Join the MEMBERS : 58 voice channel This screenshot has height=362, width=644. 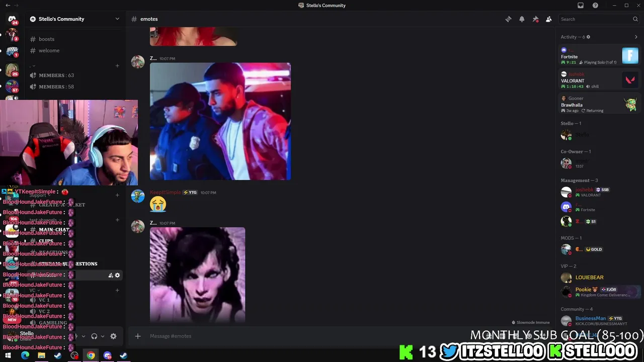click(74, 86)
